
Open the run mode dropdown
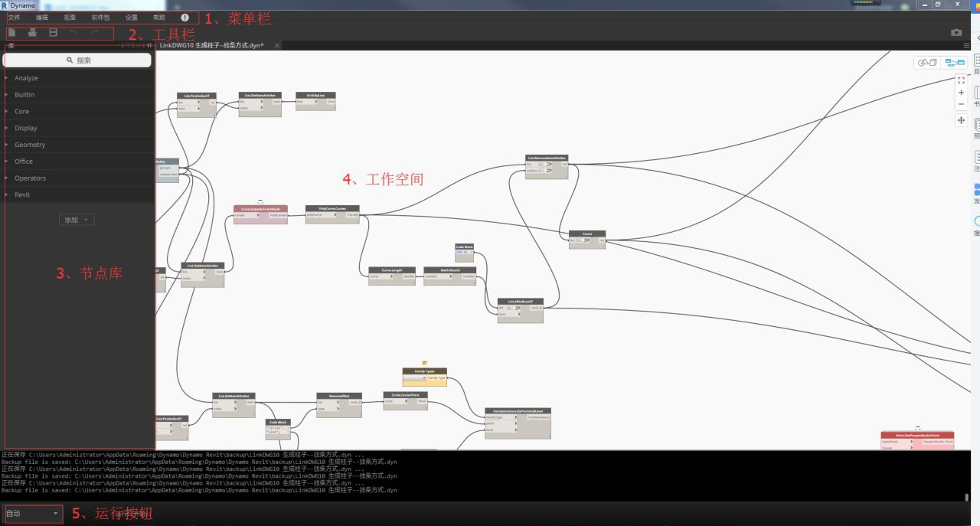[x=33, y=514]
